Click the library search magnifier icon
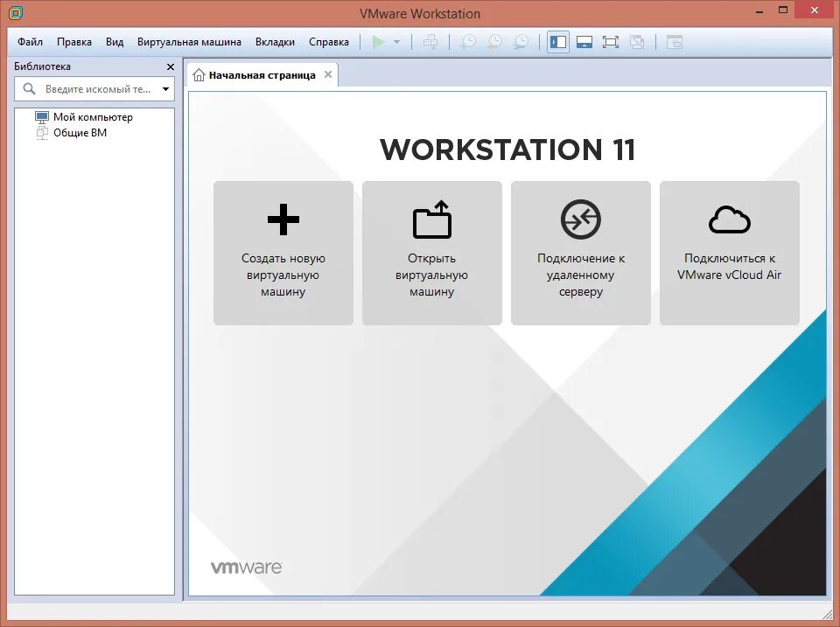Image resolution: width=840 pixels, height=627 pixels. [x=29, y=89]
